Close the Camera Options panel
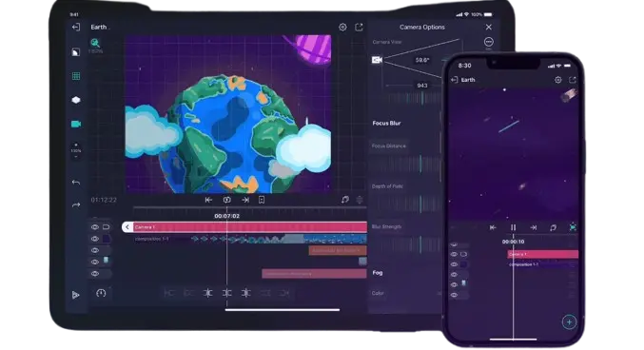The width and height of the screenshot is (644, 350). point(488,28)
